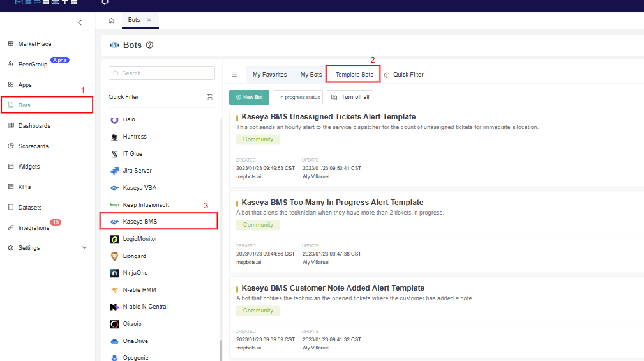Collapse the left sidebar with the chevron
Screen dimensions: 644x361
point(80,23)
